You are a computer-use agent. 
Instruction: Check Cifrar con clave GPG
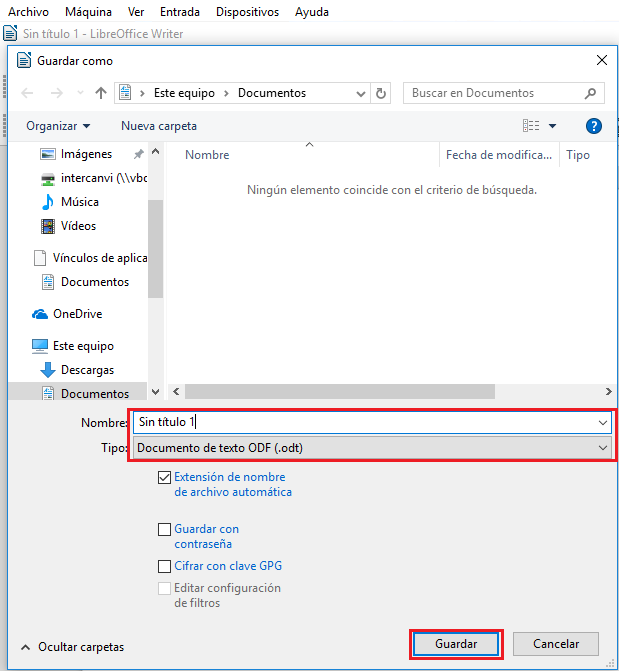(x=164, y=566)
